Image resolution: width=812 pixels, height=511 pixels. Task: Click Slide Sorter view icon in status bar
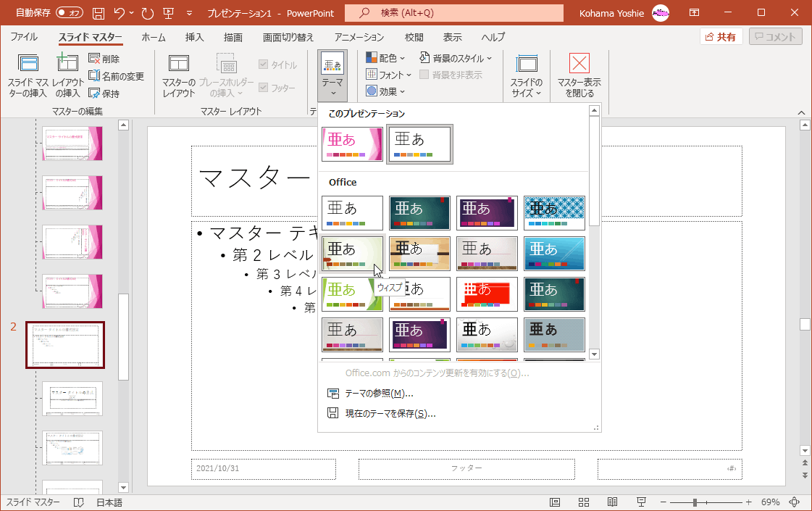pos(584,502)
